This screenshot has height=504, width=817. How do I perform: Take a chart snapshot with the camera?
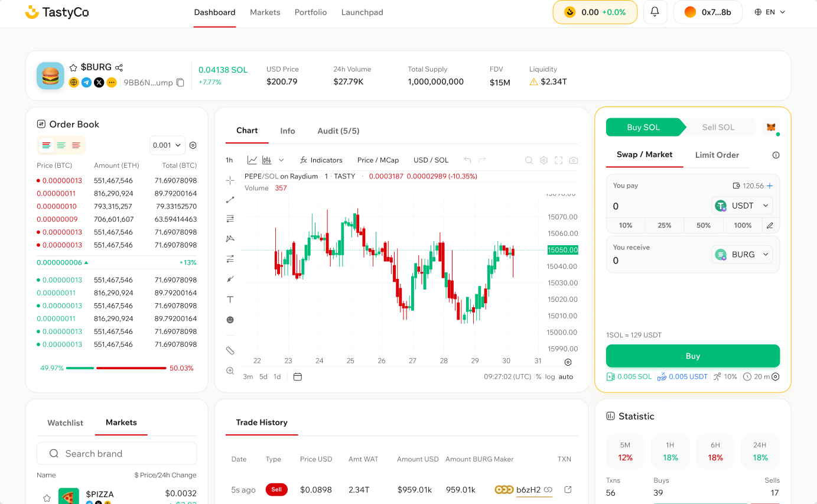[574, 160]
